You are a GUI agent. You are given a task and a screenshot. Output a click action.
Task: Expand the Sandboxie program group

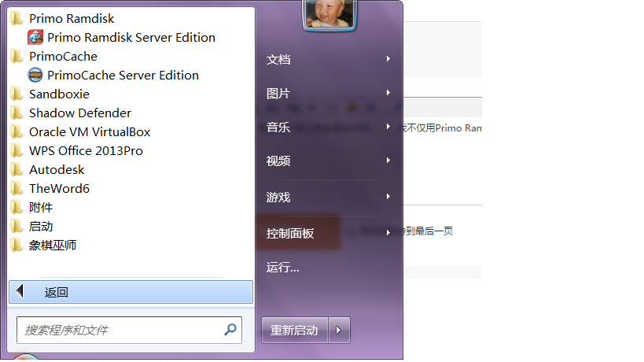(x=59, y=94)
